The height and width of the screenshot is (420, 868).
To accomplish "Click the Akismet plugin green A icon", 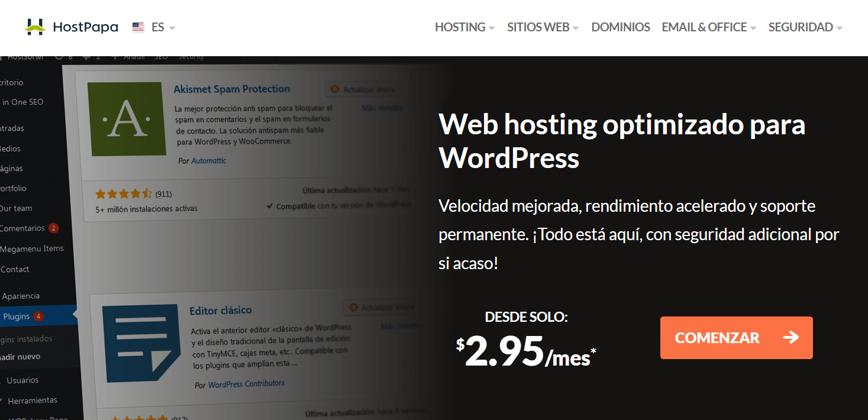I will pyautogui.click(x=127, y=119).
